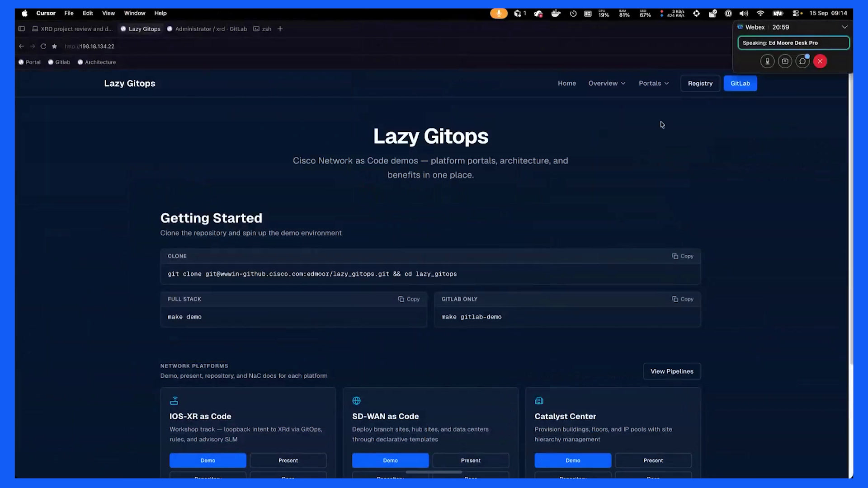Screen dimensions: 868x488
Task: Click the blue GitLab button
Action: (740, 84)
